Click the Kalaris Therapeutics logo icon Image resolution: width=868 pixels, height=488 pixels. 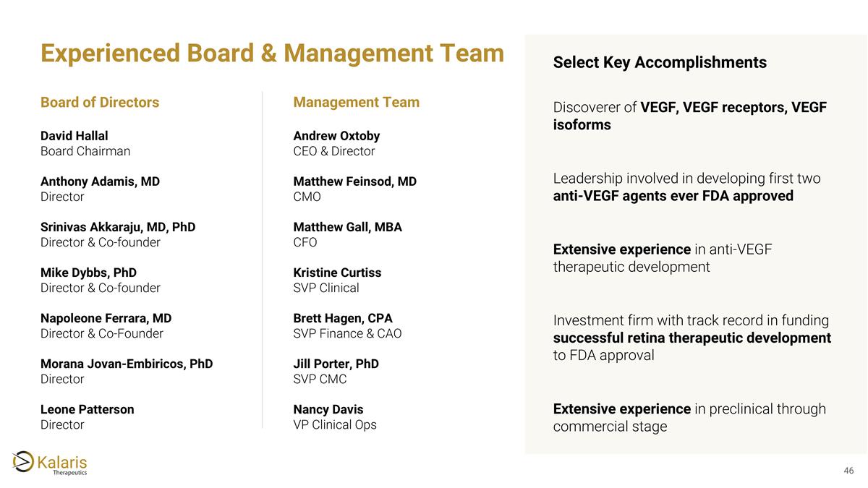[x=23, y=461]
